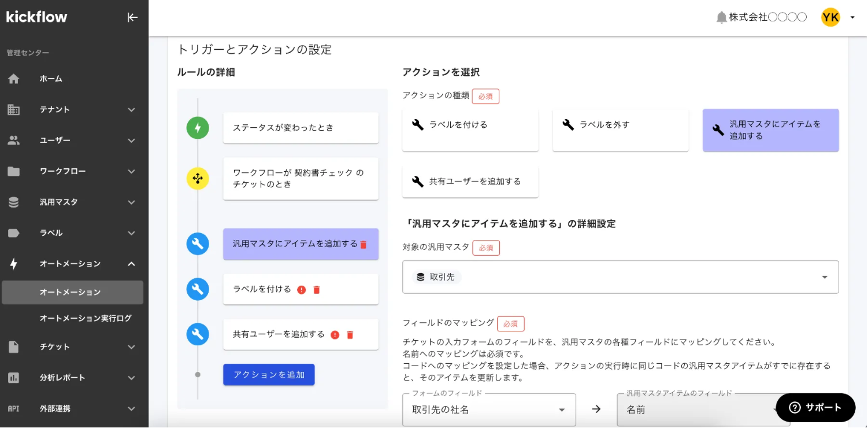Collapse the sidebar with the arrow icon
Image resolution: width=868 pixels, height=428 pixels.
point(132,17)
